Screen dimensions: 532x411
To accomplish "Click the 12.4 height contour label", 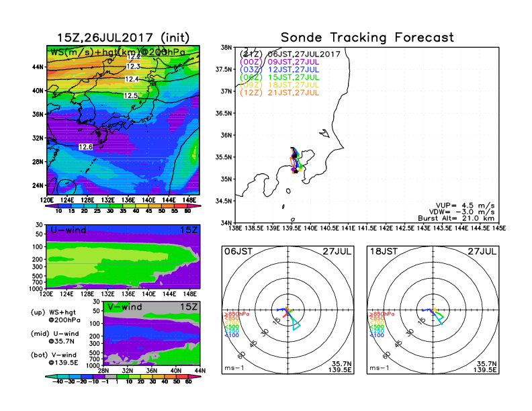I will tap(132, 79).
